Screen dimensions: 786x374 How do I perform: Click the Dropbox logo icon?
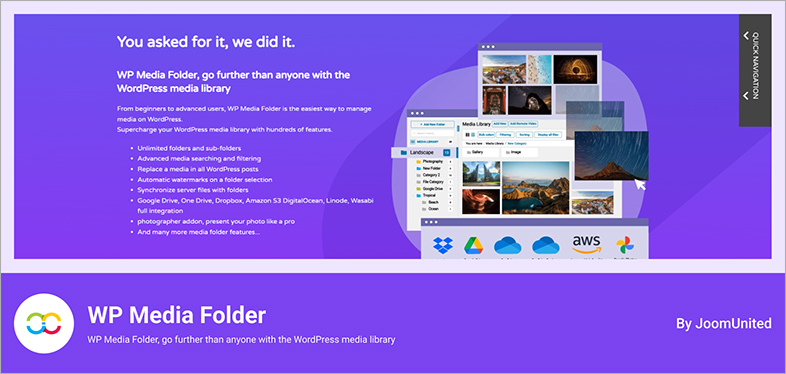tap(443, 245)
